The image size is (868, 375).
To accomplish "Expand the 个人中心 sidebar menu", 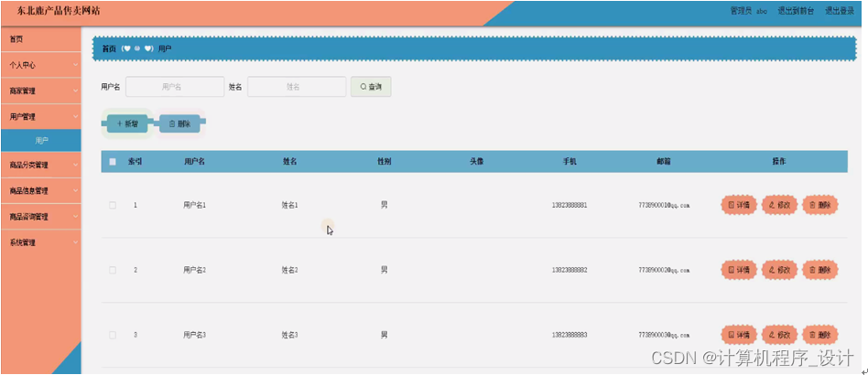I will (x=41, y=65).
